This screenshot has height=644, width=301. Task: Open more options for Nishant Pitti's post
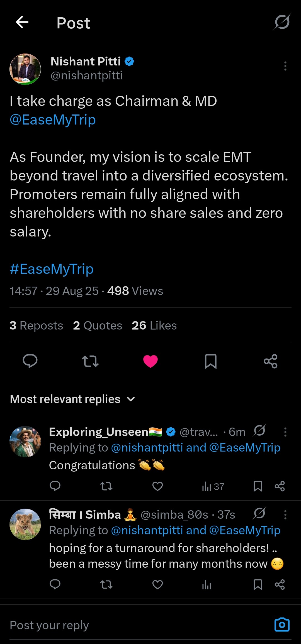coord(285,66)
